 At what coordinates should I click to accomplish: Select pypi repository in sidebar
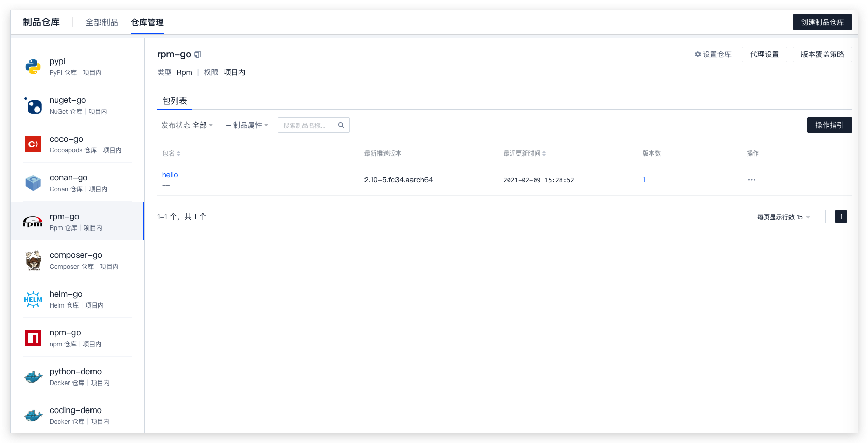(x=78, y=67)
